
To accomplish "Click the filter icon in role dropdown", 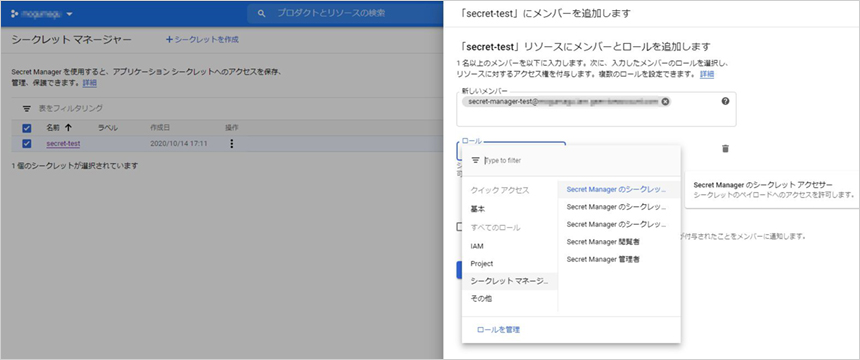I will pyautogui.click(x=476, y=160).
